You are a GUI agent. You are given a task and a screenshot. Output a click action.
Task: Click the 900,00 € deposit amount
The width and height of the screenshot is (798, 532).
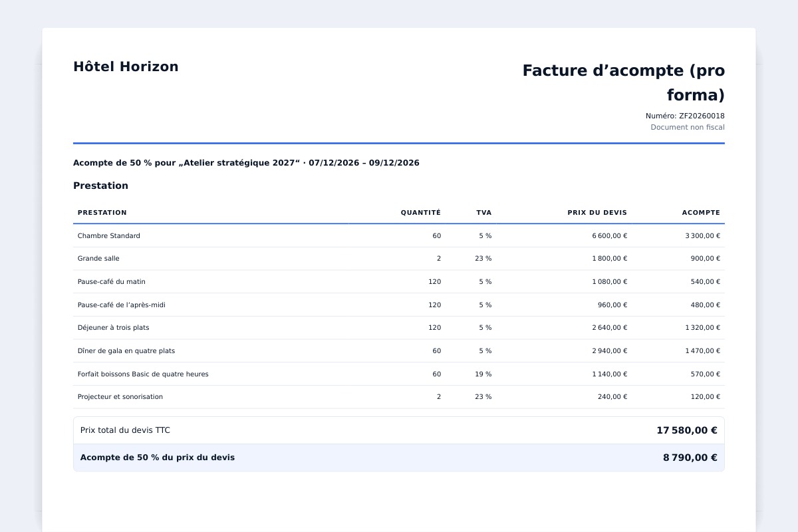click(706, 258)
